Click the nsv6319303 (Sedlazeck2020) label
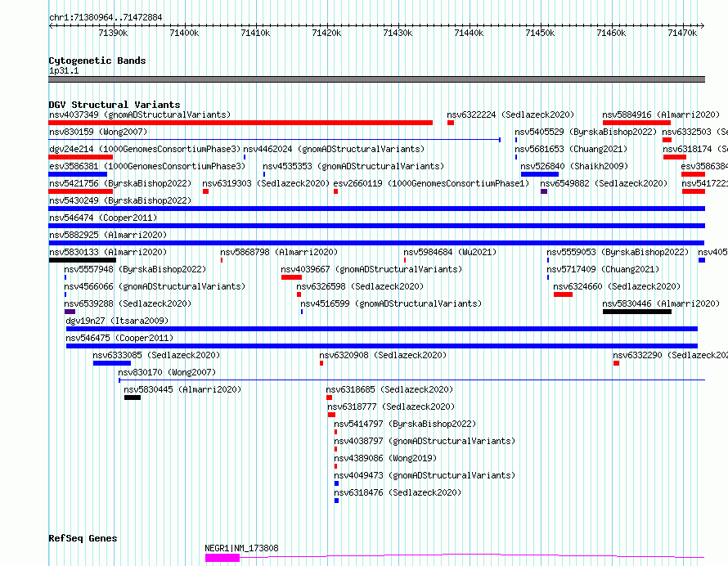 pyautogui.click(x=266, y=183)
